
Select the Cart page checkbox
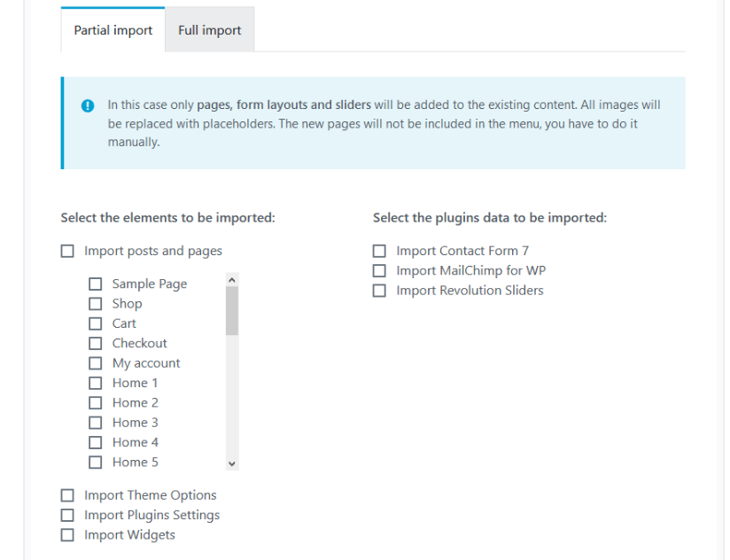(x=96, y=323)
